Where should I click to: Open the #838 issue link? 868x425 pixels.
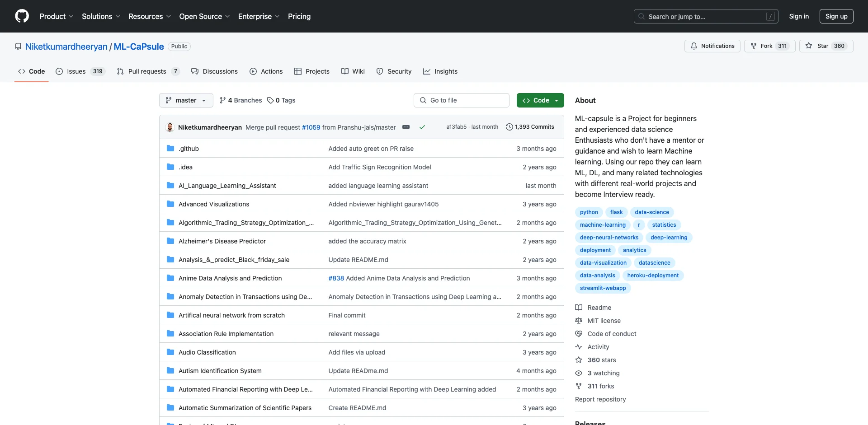click(x=336, y=278)
